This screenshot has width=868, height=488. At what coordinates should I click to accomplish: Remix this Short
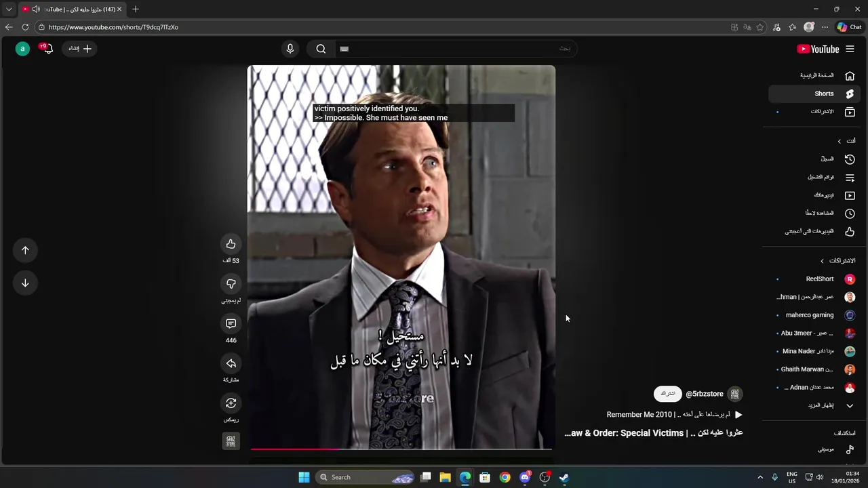click(231, 403)
